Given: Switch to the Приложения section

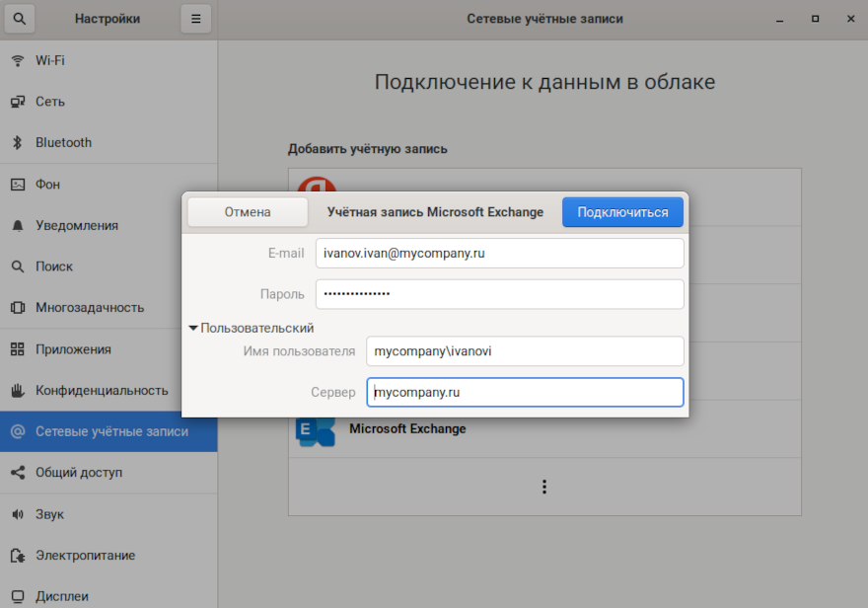Looking at the screenshot, I should tap(17, 348).
